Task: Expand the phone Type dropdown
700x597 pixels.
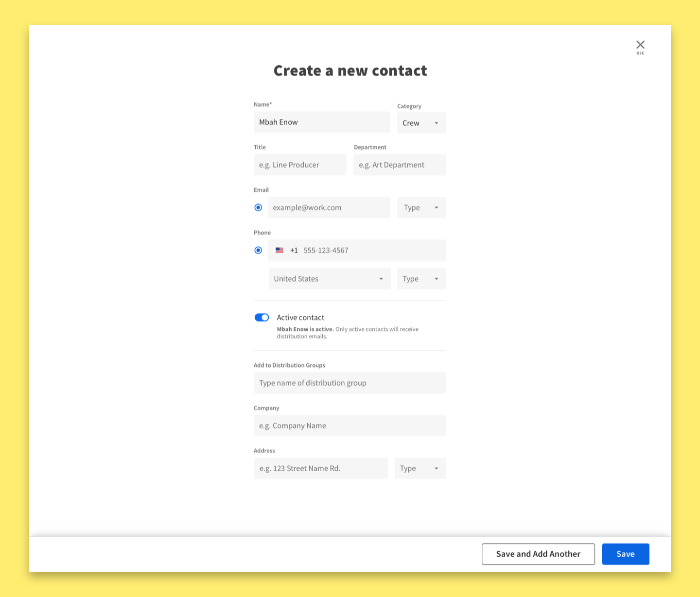Action: (x=421, y=279)
